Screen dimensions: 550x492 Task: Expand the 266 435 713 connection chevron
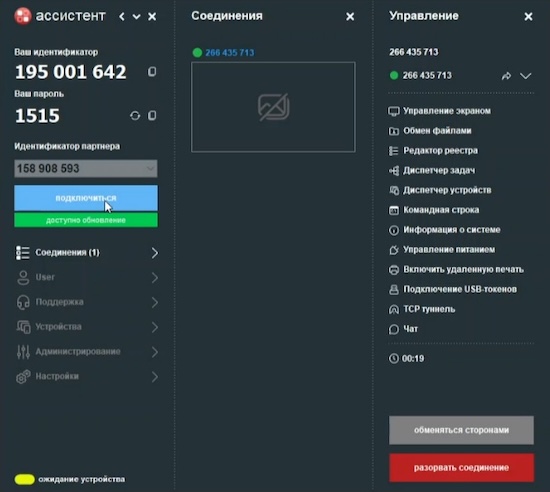525,76
